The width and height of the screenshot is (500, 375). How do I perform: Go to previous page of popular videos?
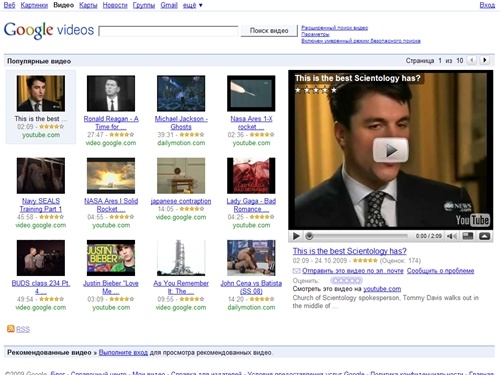[472, 60]
